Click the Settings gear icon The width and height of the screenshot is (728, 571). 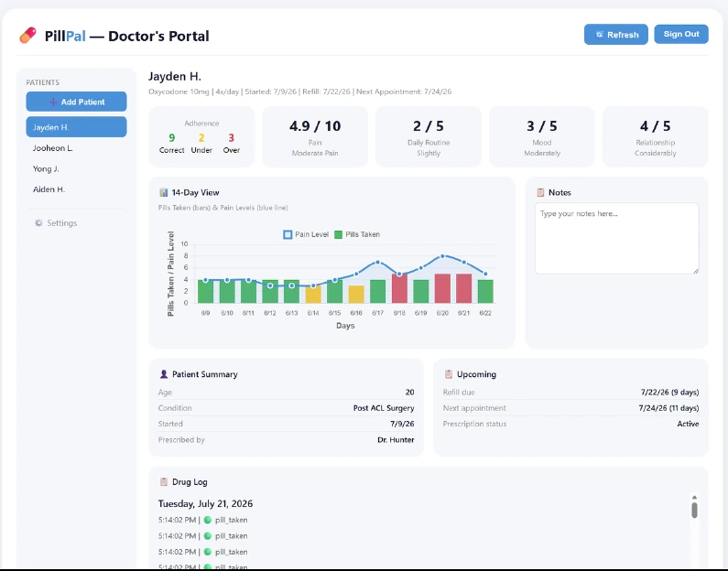(x=38, y=223)
